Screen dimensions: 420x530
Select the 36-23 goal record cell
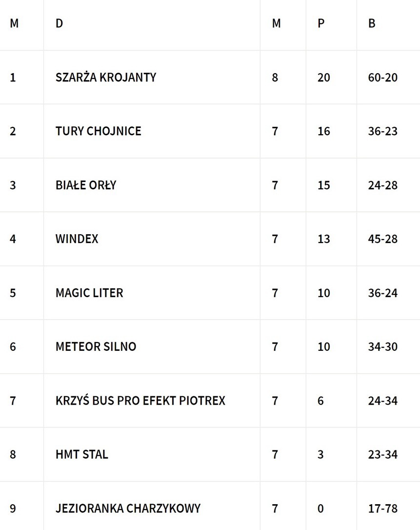pos(383,131)
